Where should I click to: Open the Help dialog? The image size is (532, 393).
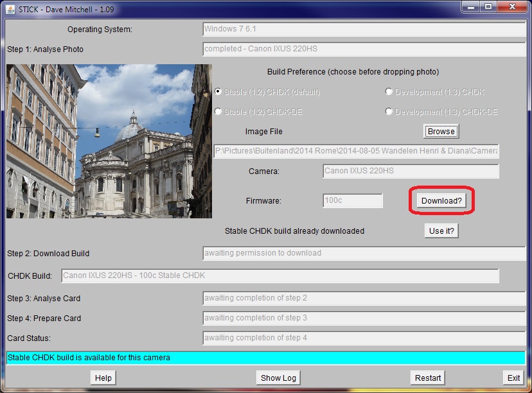pyautogui.click(x=103, y=378)
